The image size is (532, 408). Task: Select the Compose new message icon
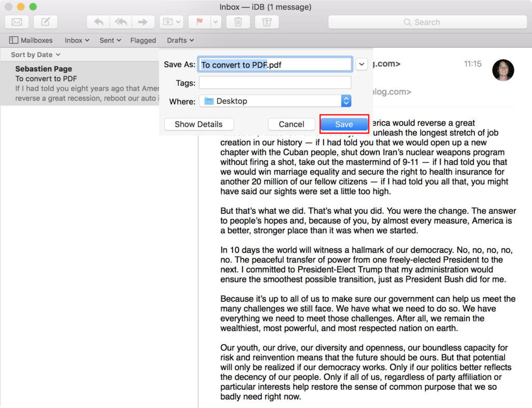tap(45, 22)
